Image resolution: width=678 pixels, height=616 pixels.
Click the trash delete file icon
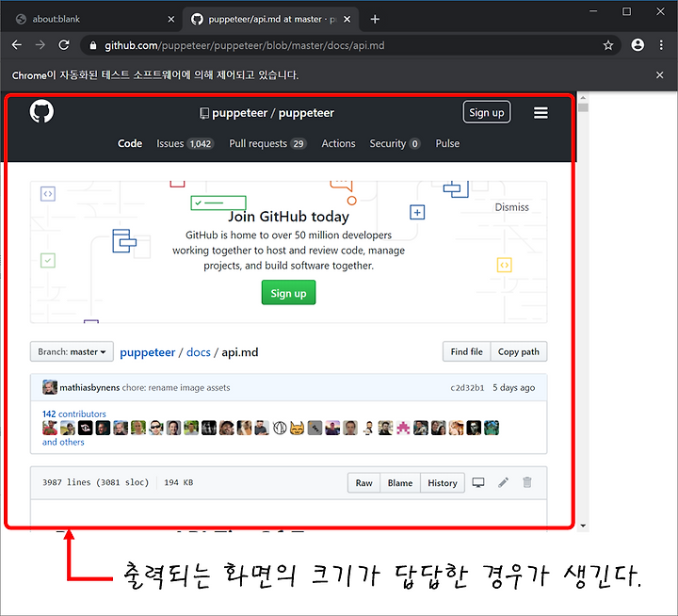coord(526,482)
